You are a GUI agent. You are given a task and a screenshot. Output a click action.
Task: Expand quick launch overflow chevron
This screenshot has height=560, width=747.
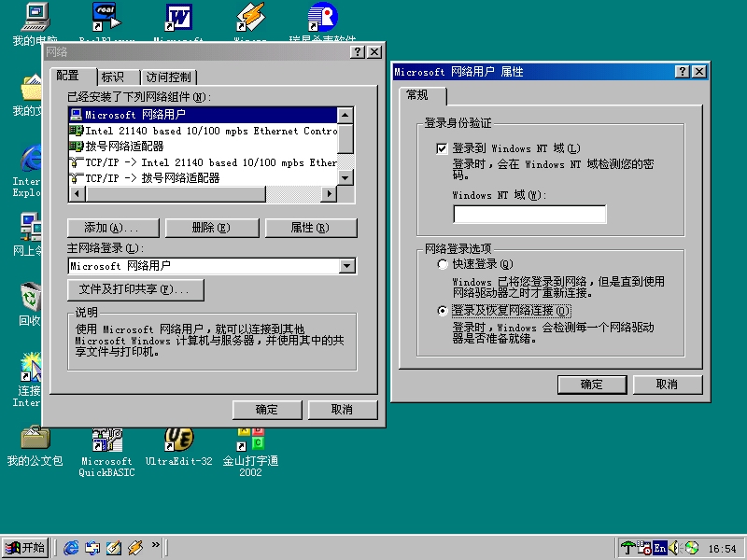point(156,545)
